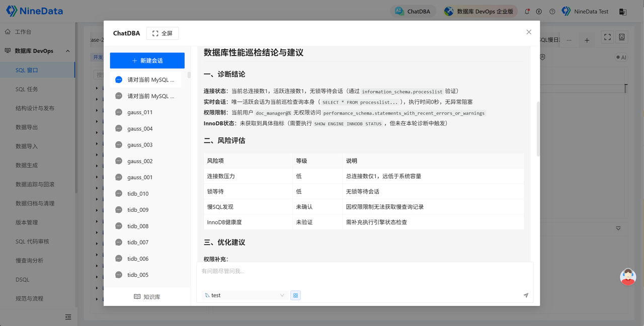Open the gauss_001 conversation
644x326 pixels.
(x=145, y=177)
